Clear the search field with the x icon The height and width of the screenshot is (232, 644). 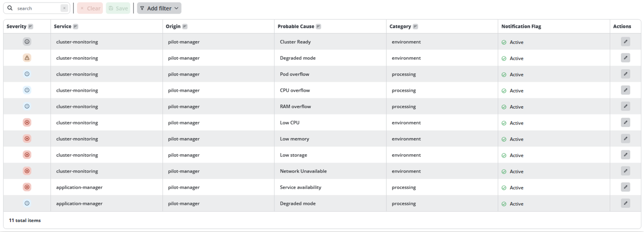click(64, 8)
